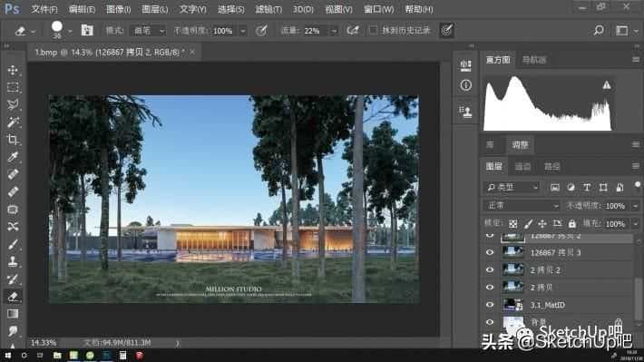Click the lock all padlock icon
Image resolution: width=644 pixels, height=362 pixels.
[x=572, y=223]
